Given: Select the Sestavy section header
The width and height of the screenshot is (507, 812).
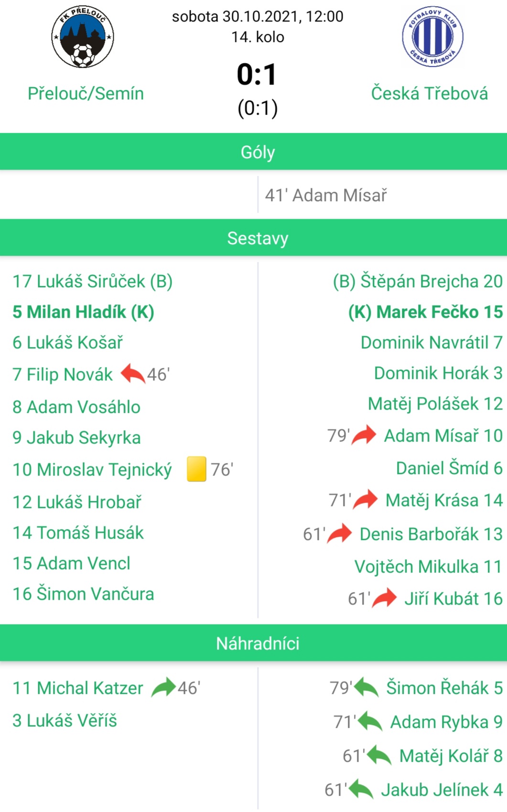Looking at the screenshot, I should pyautogui.click(x=253, y=238).
